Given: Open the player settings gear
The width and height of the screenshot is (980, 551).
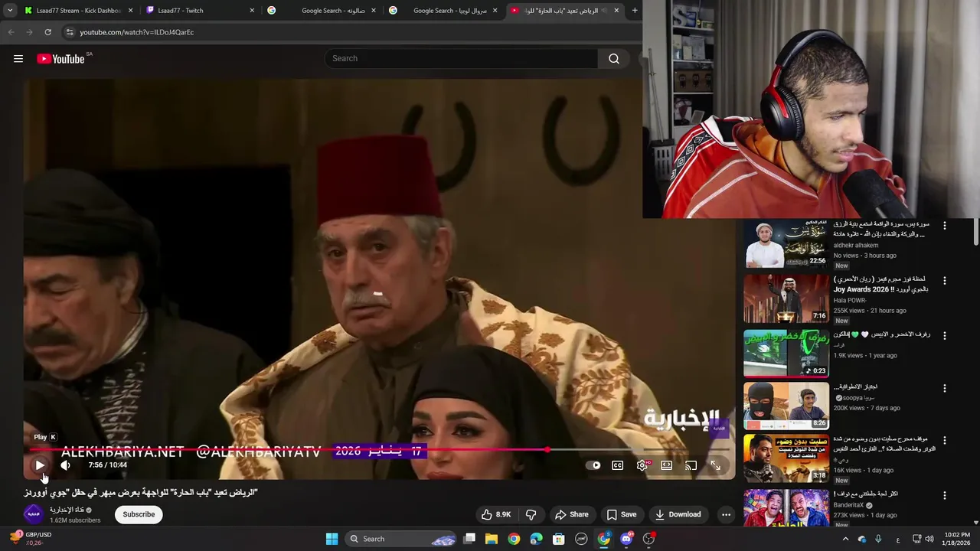Looking at the screenshot, I should point(642,465).
